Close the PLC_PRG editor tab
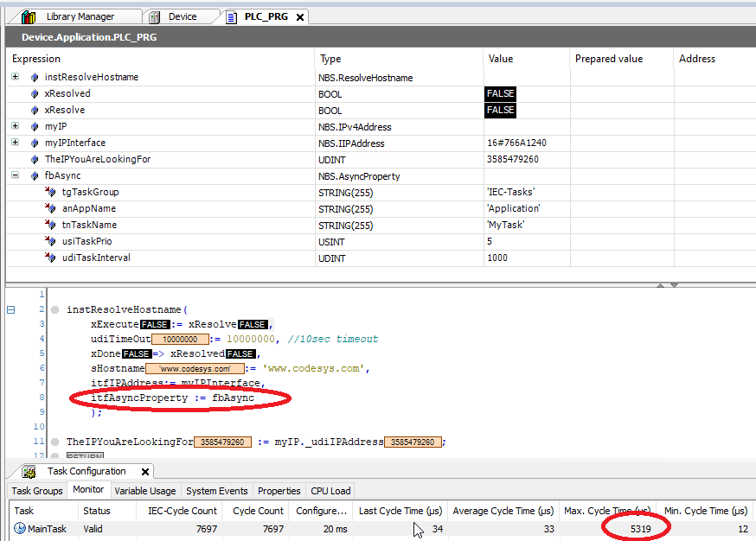The width and height of the screenshot is (756, 541). [x=298, y=16]
